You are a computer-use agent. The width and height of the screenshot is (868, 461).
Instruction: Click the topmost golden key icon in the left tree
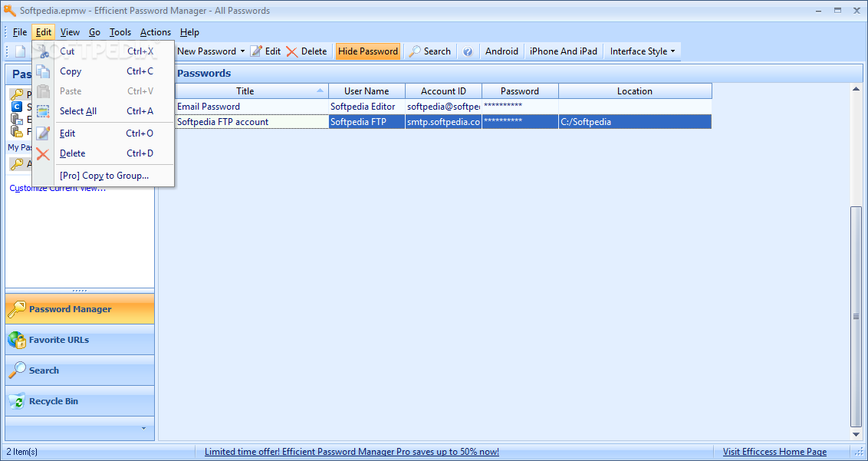pyautogui.click(x=17, y=95)
